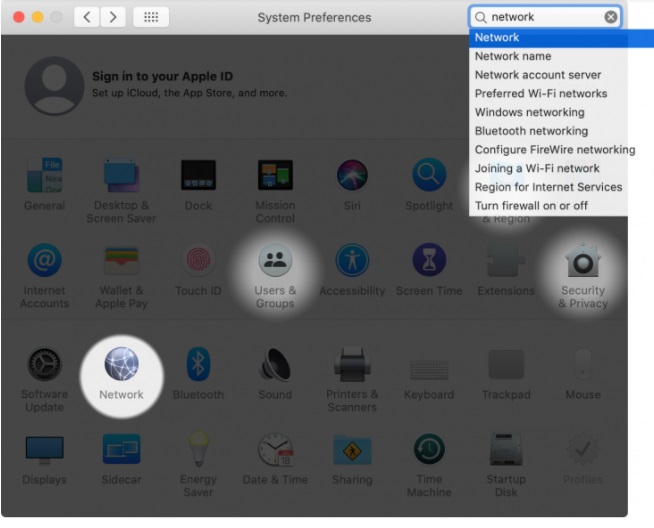Click Sign in to your Apple ID

click(x=162, y=76)
